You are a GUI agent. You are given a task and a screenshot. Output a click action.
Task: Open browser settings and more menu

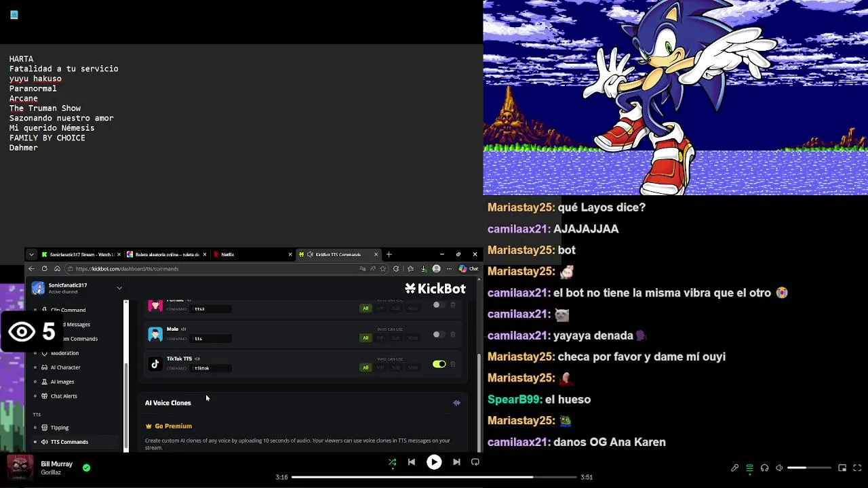449,269
